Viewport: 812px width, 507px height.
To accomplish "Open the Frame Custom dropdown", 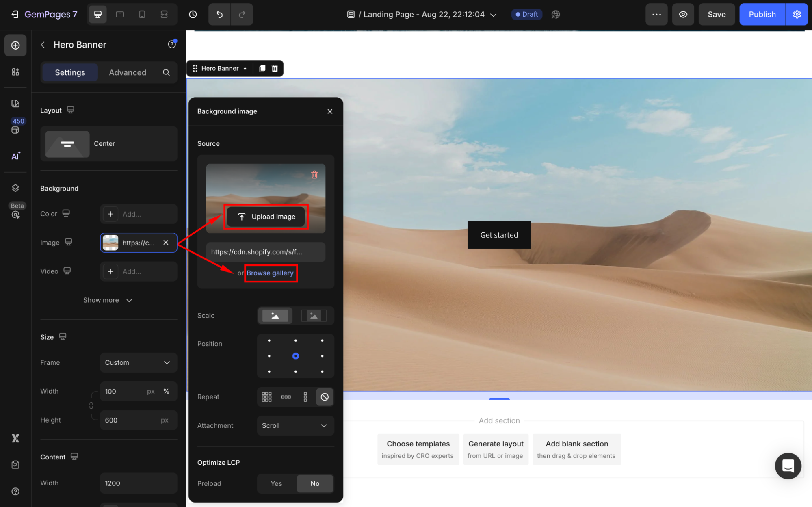I will (x=138, y=362).
